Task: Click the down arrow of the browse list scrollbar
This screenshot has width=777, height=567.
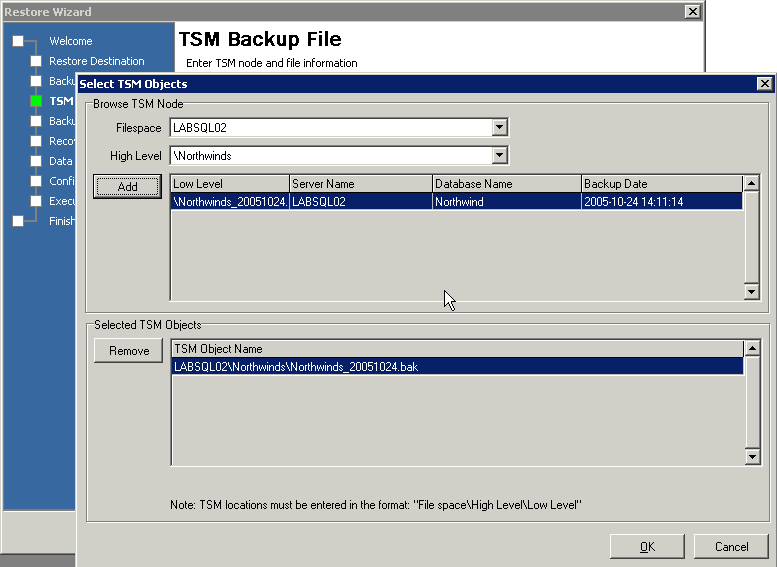Action: point(751,291)
